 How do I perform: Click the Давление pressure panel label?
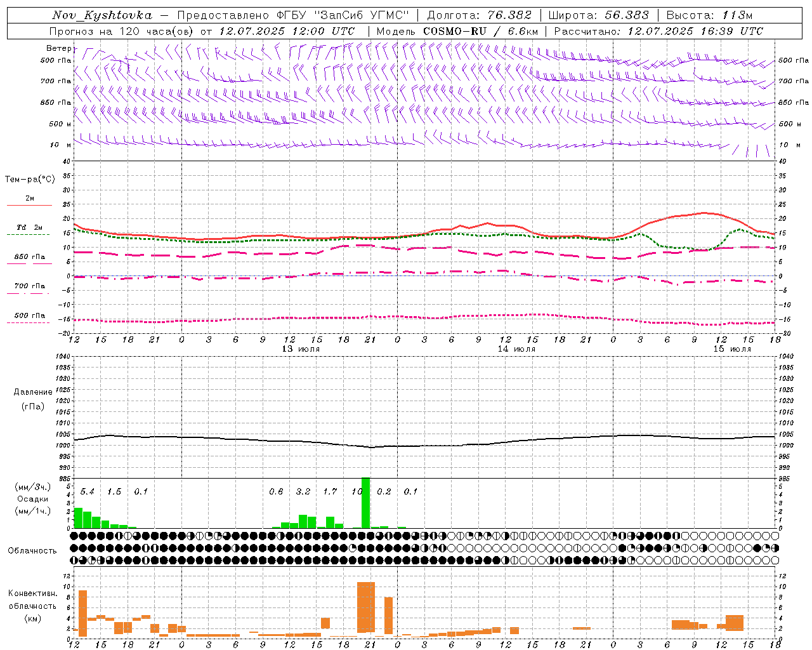32,392
